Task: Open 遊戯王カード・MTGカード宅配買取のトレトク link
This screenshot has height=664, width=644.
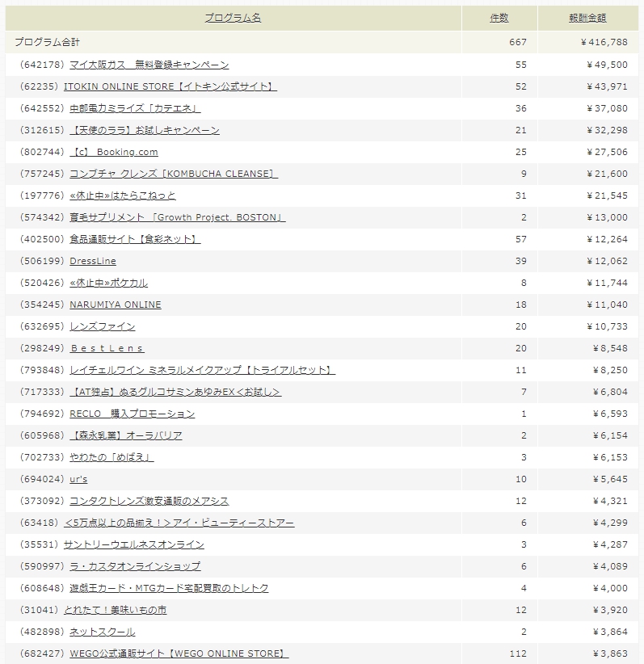Action: [169, 588]
